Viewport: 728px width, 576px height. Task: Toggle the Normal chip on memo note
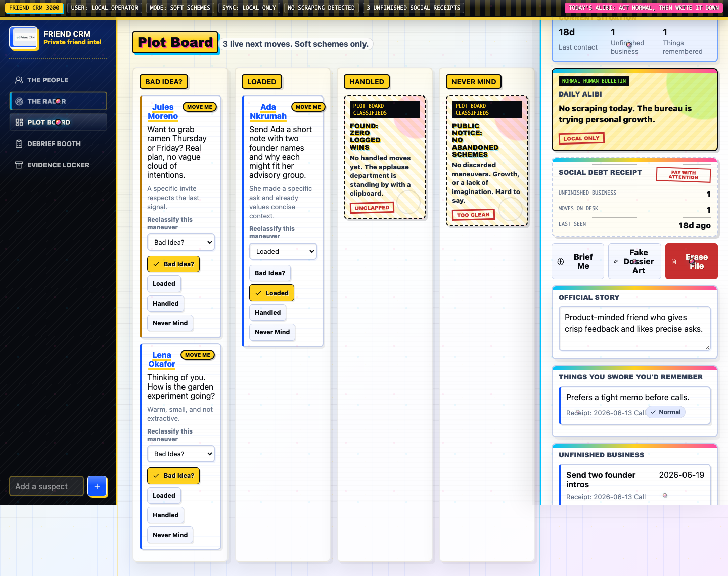coord(665,412)
